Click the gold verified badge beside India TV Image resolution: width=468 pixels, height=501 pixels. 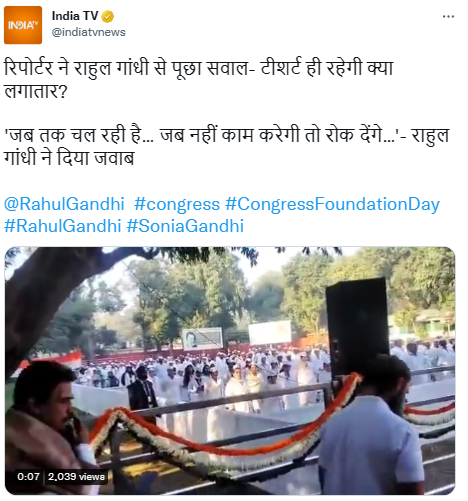(x=107, y=16)
